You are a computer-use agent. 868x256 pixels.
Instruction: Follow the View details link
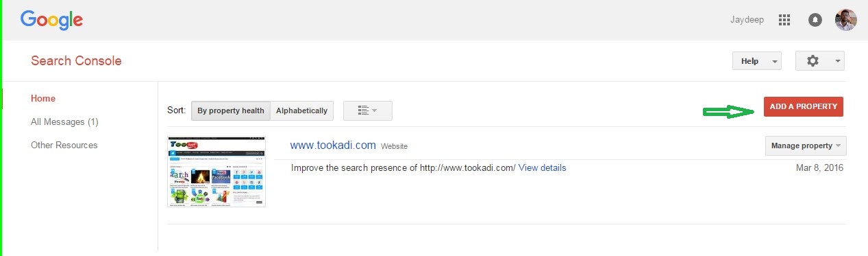pos(543,167)
